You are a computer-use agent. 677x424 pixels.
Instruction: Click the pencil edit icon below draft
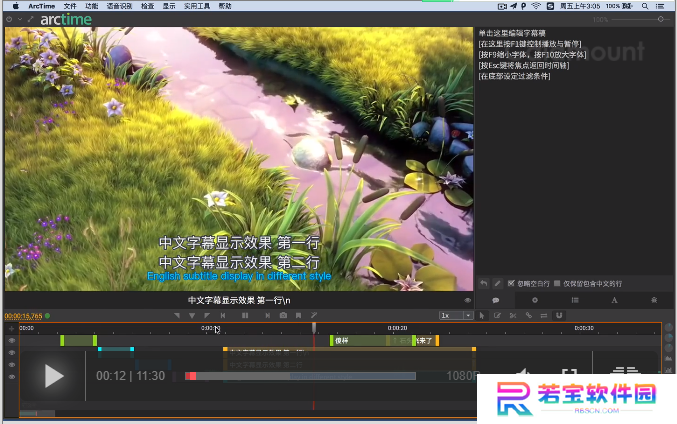pyautogui.click(x=497, y=283)
